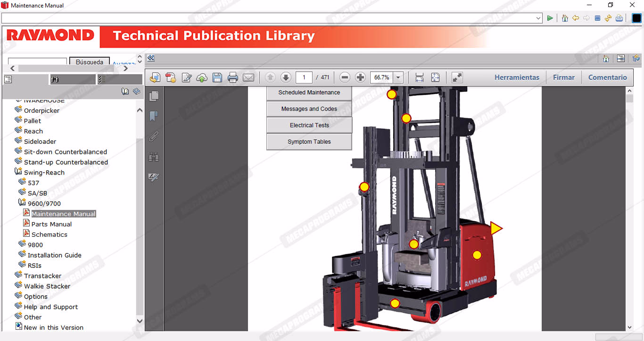The image size is (644, 341).
Task: Open the Herramientas pane
Action: point(517,77)
